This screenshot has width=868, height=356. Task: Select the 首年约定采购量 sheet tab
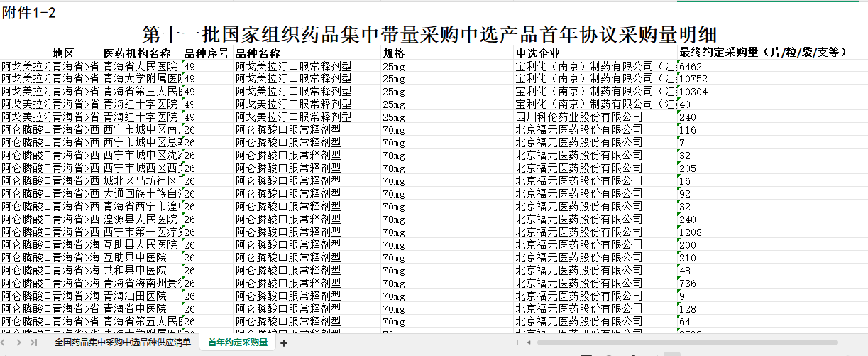[x=238, y=342]
